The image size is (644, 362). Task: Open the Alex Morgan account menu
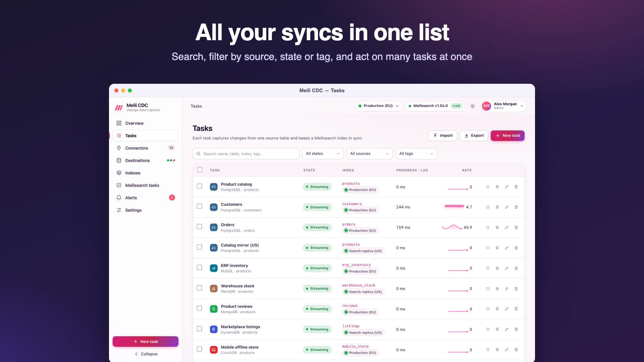pyautogui.click(x=503, y=106)
